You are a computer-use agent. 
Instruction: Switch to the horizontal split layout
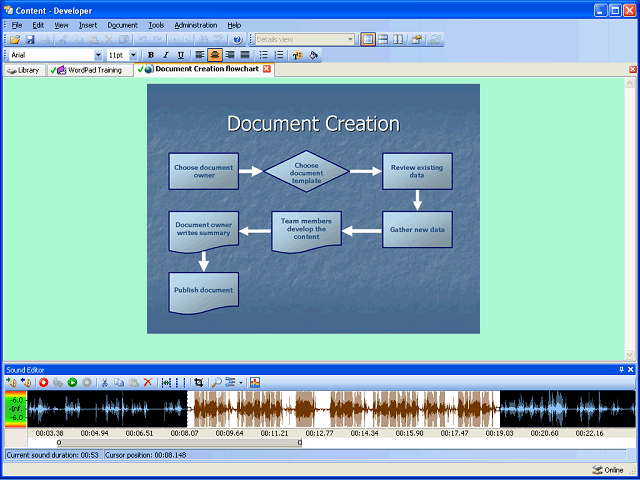tap(383, 40)
